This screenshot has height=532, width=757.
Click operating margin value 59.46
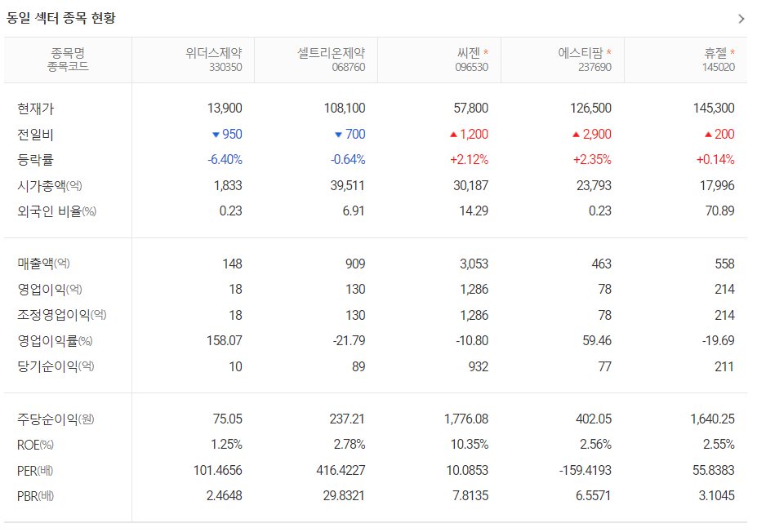597,341
